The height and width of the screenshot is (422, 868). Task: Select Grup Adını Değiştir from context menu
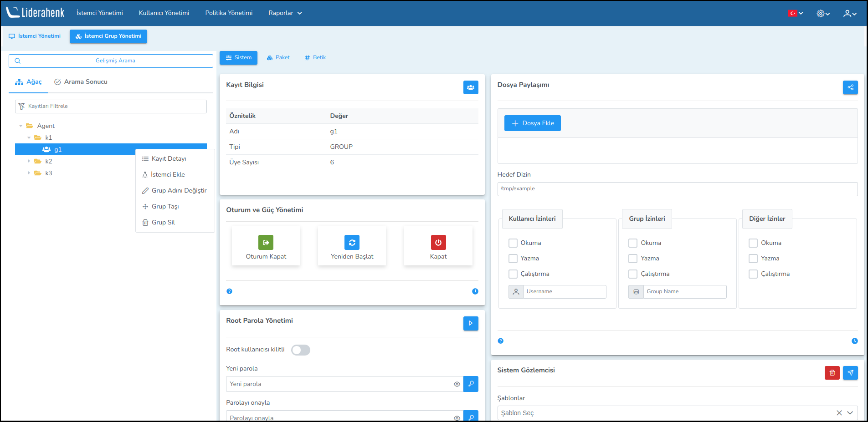pyautogui.click(x=179, y=191)
